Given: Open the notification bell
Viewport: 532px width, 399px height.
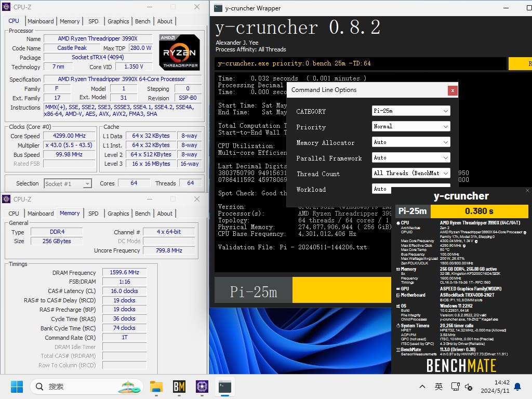Looking at the screenshot, I should coord(518,387).
